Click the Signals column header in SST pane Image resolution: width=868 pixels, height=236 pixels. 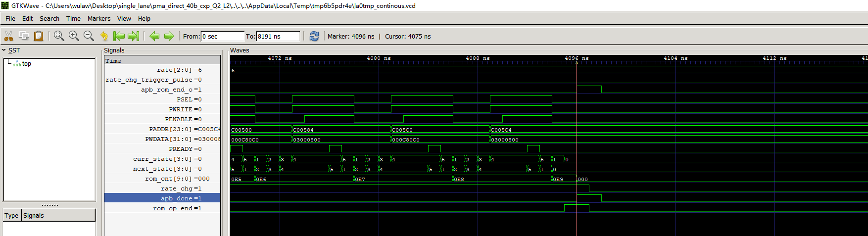(58, 215)
